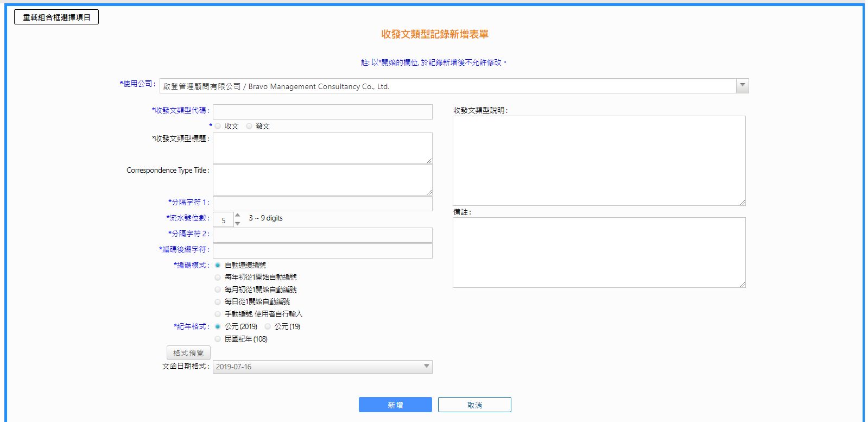Viewport: 868px width, 422px height.
Task: Click the 編碼後綴字符 input field
Action: pyautogui.click(x=322, y=251)
